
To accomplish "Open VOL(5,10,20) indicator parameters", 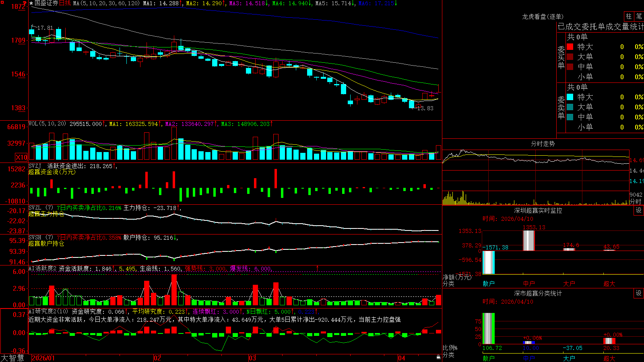I will [47, 124].
